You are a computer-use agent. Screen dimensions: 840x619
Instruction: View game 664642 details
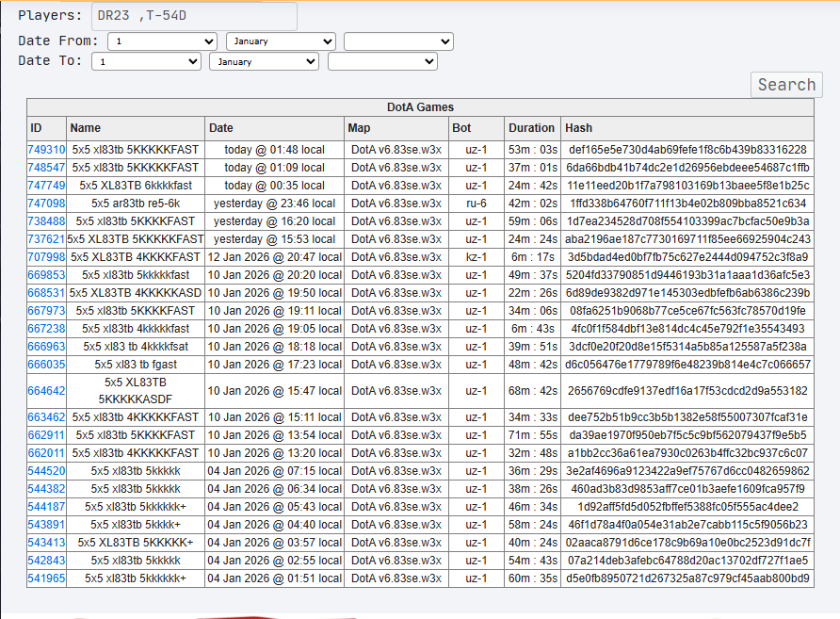[x=46, y=391]
